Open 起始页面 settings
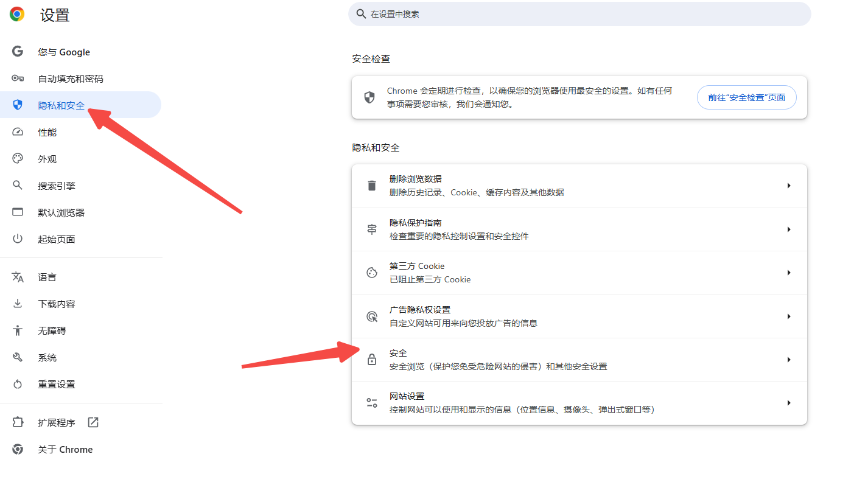This screenshot has width=868, height=499. [x=80, y=239]
